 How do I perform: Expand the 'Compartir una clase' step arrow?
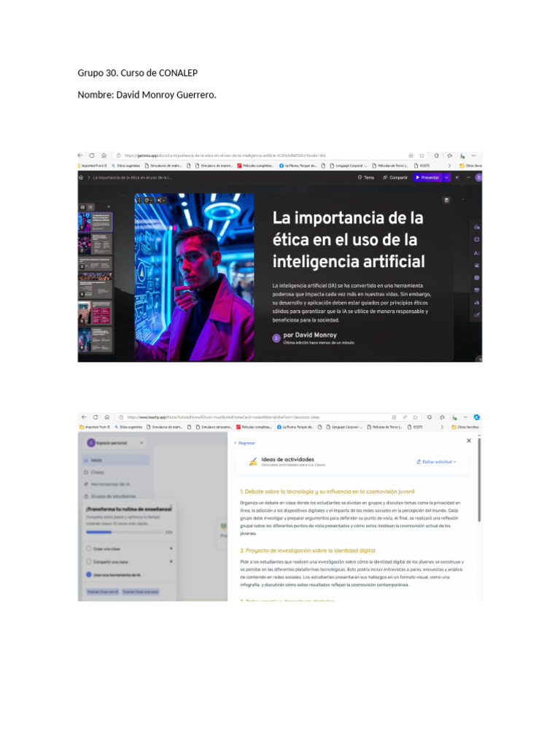coord(171,561)
